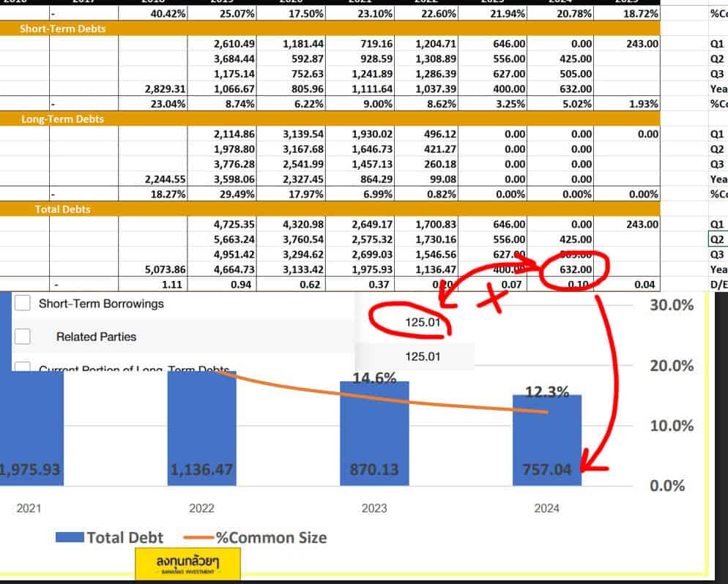Tick the Short-Term Borrowings checkbox

[23, 304]
